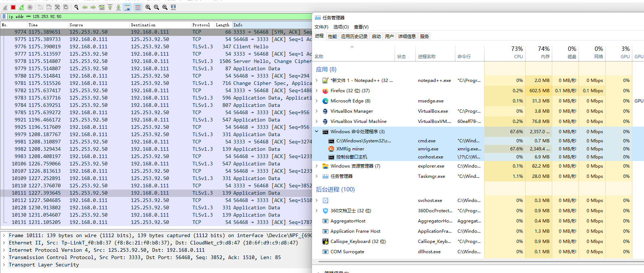Jump to the first packet
Viewport: 644px width, 273px height.
[x=110, y=7]
